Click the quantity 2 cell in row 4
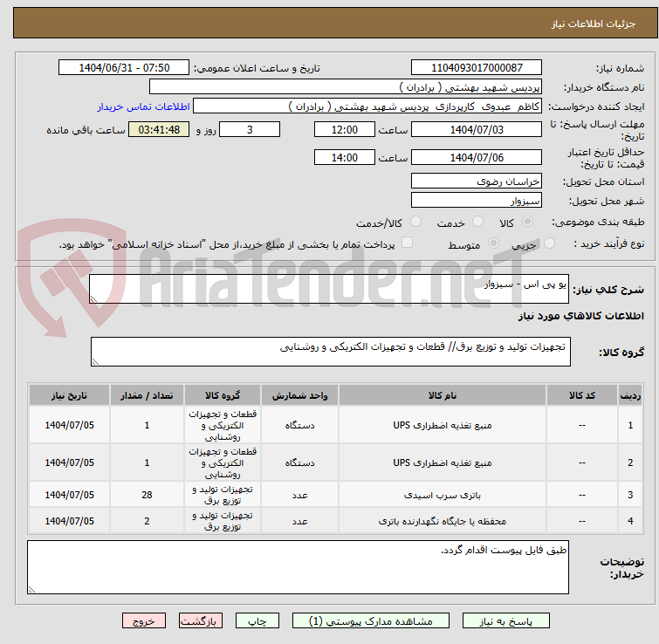The image size is (659, 644). pos(147,521)
